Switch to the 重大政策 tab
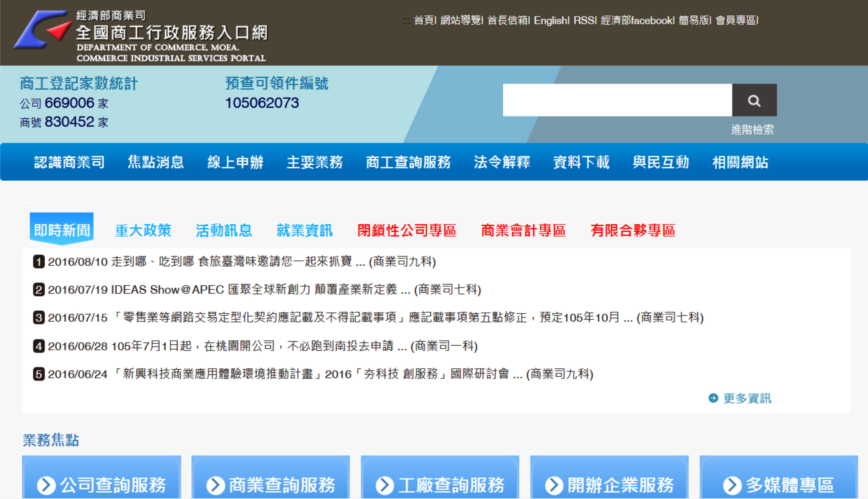Screen dimensions: 868x499 tap(143, 230)
